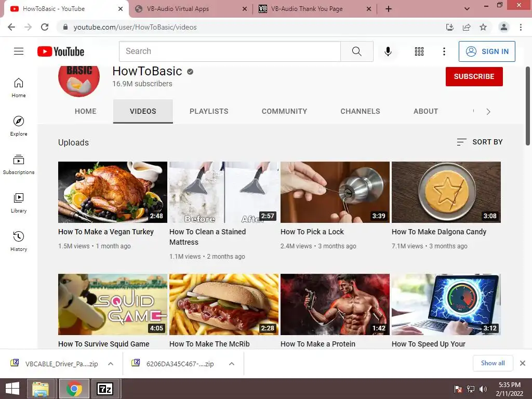Screen dimensions: 532x399
Task: Close the downloads bar
Action: (523, 363)
